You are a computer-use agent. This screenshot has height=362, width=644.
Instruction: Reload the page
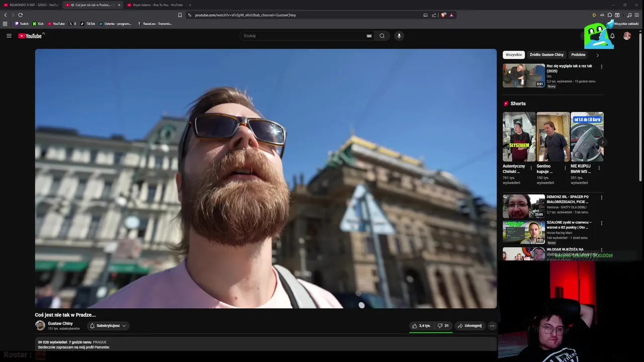(x=21, y=15)
